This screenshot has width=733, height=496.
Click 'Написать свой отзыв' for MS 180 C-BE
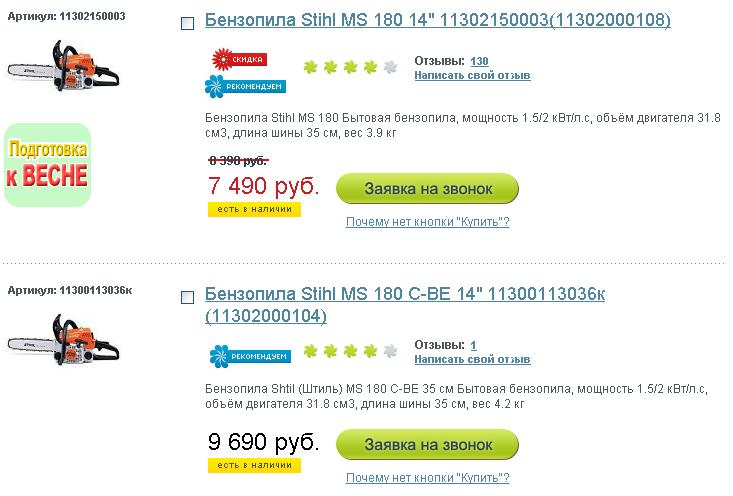[x=472, y=359]
